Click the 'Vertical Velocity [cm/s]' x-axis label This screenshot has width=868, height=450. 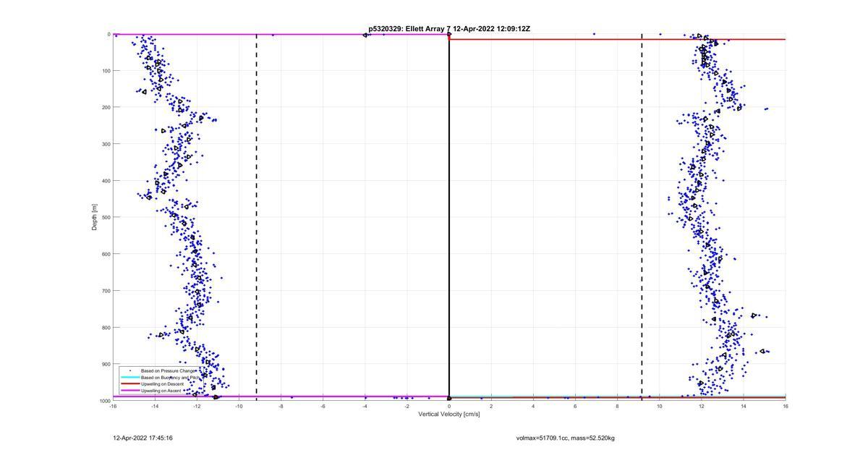pyautogui.click(x=449, y=415)
